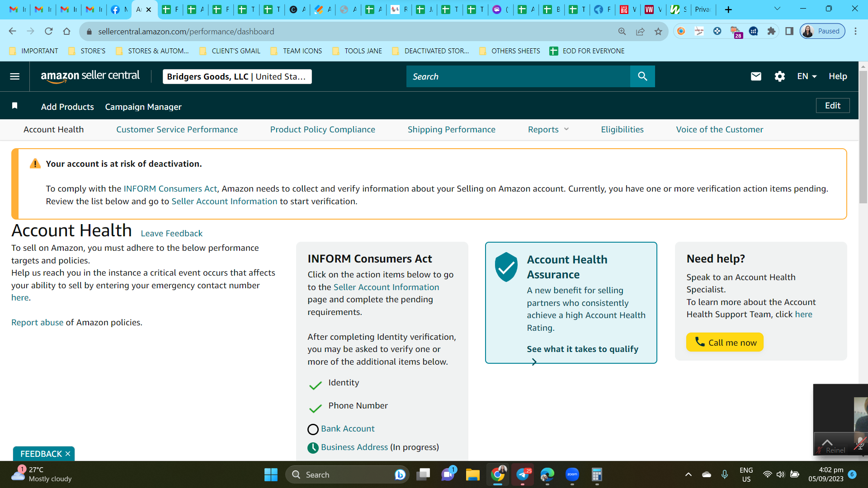Expand the Reports dropdown
Screen dimensions: 868x488
click(x=548, y=130)
